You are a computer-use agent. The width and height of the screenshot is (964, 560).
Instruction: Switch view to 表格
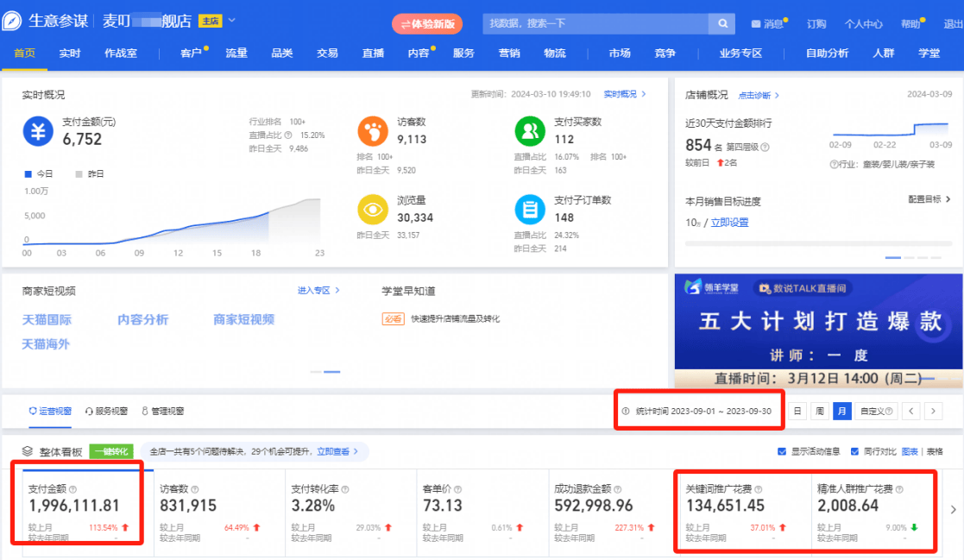935,452
